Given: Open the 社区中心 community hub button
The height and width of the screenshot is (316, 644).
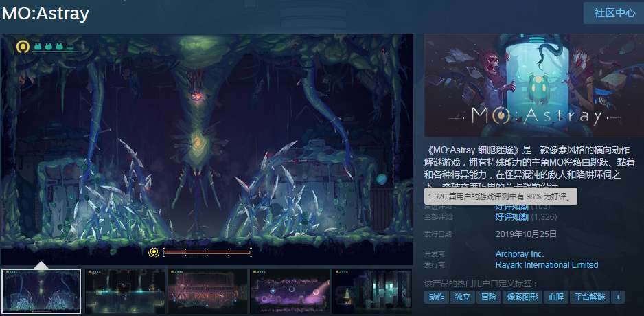Looking at the screenshot, I should click(614, 13).
